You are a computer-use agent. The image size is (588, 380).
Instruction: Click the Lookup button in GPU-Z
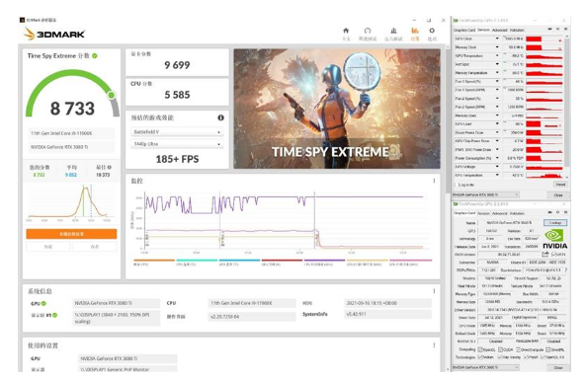tap(555, 223)
